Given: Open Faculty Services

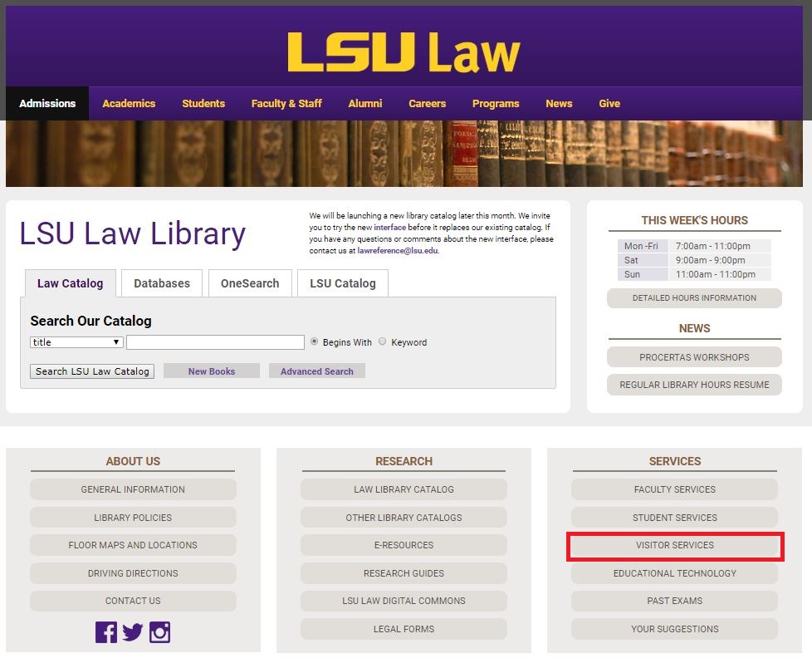Looking at the screenshot, I should pyautogui.click(x=675, y=489).
